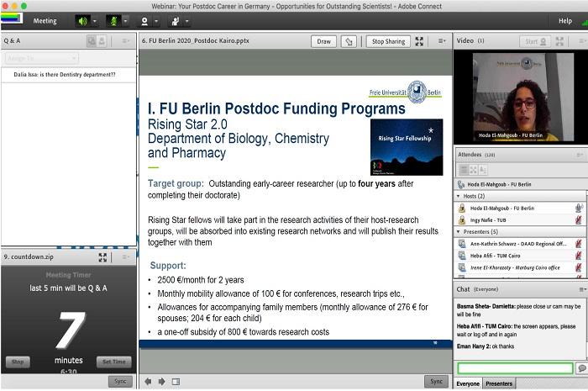This screenshot has width=588, height=391.
Task: Open countdown.zip pod options menu
Action: pyautogui.click(x=125, y=257)
